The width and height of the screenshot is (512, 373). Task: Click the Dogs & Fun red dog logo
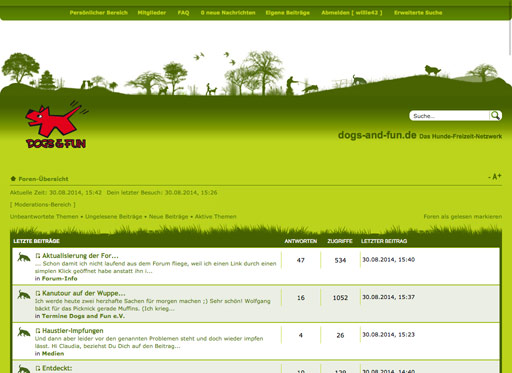57,125
